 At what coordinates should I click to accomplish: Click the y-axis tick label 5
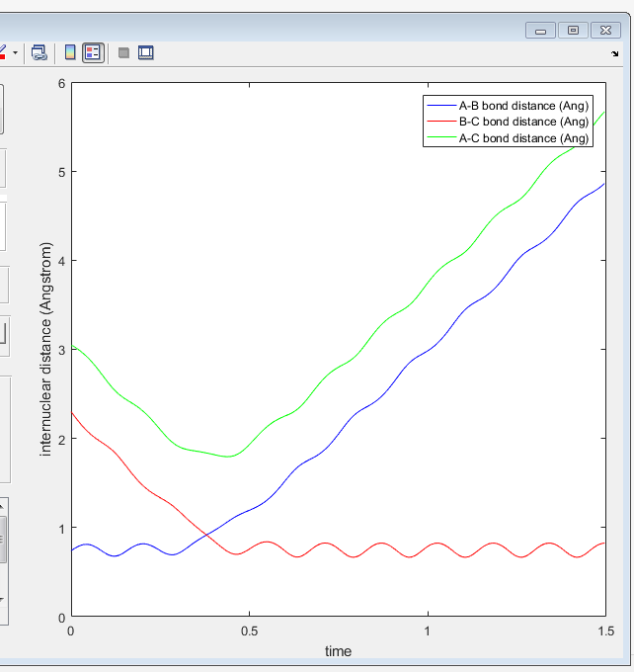tap(62, 172)
